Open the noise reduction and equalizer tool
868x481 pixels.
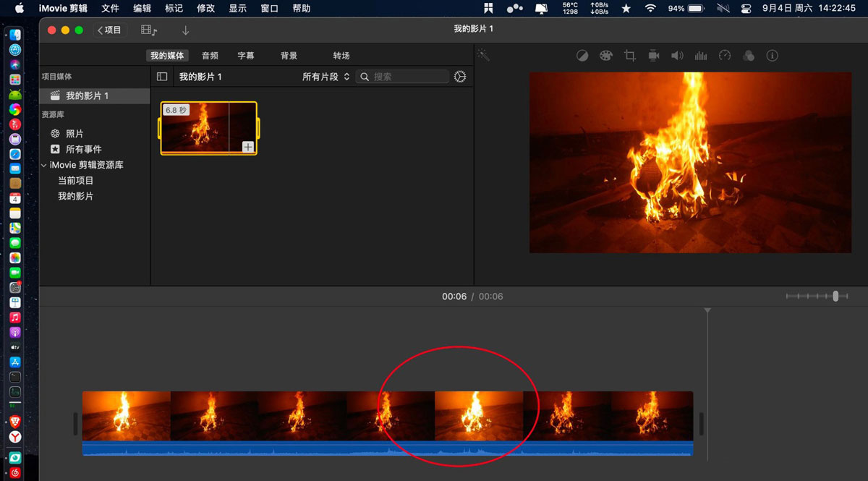click(701, 56)
